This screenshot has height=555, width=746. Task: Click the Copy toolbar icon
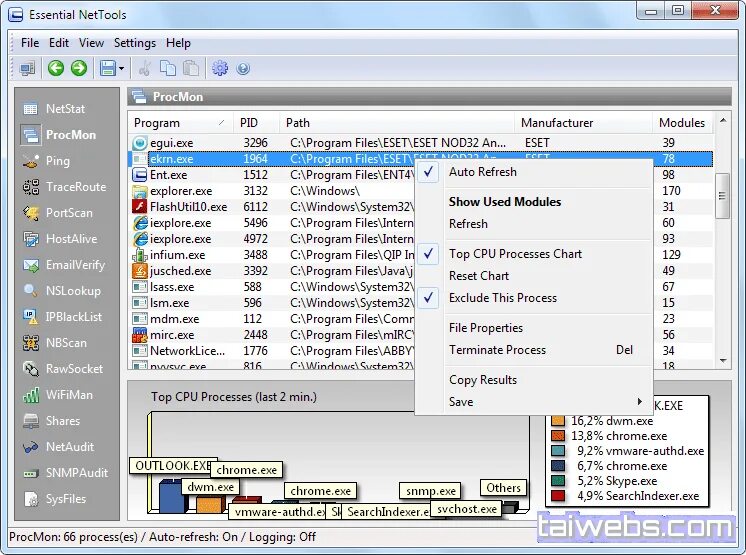(168, 68)
